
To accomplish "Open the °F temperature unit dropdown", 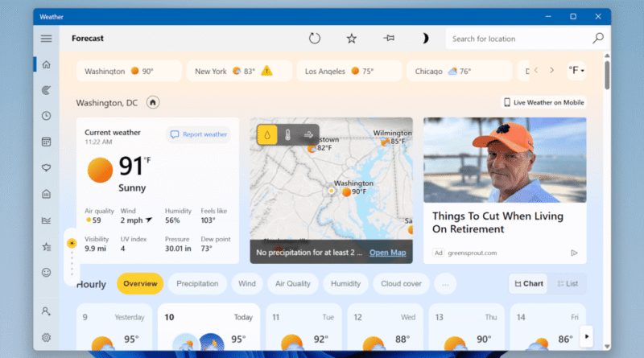I will click(576, 70).
